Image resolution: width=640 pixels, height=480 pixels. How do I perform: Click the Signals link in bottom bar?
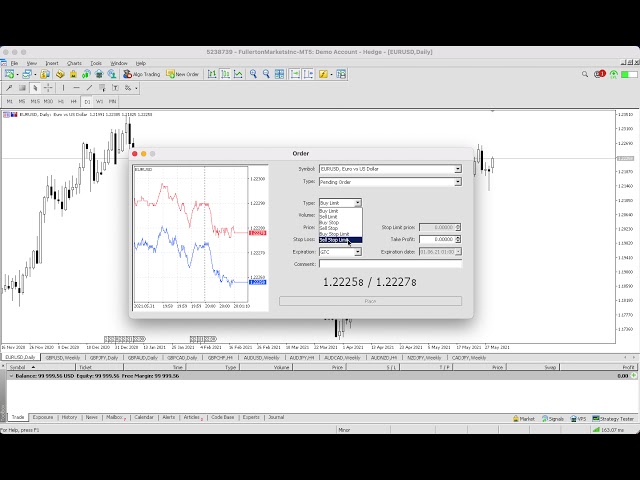click(x=553, y=419)
